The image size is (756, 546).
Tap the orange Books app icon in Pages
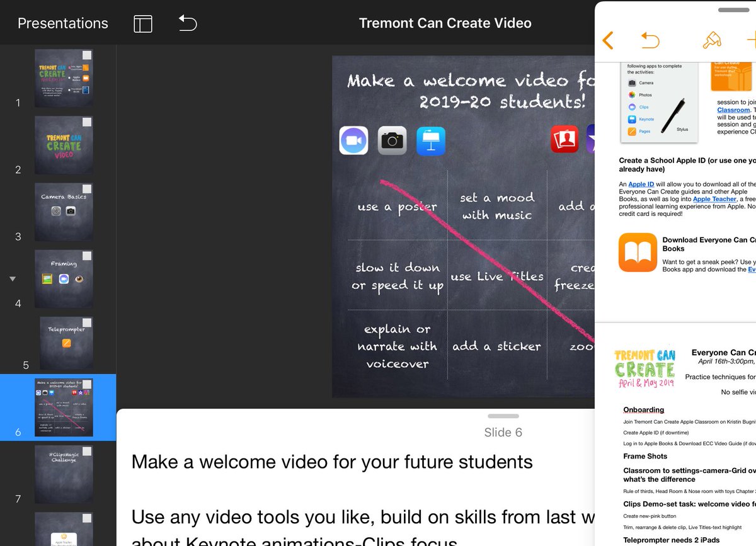pyautogui.click(x=638, y=253)
